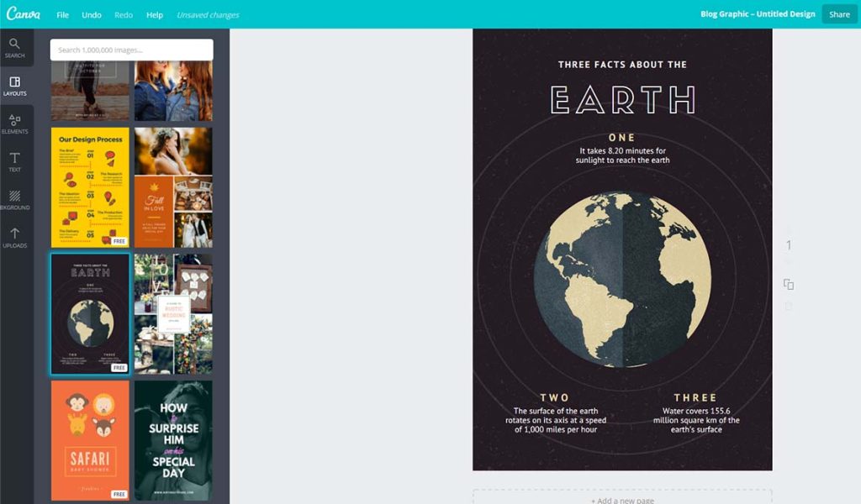Select the Three Facts About The subtitle

(x=622, y=65)
